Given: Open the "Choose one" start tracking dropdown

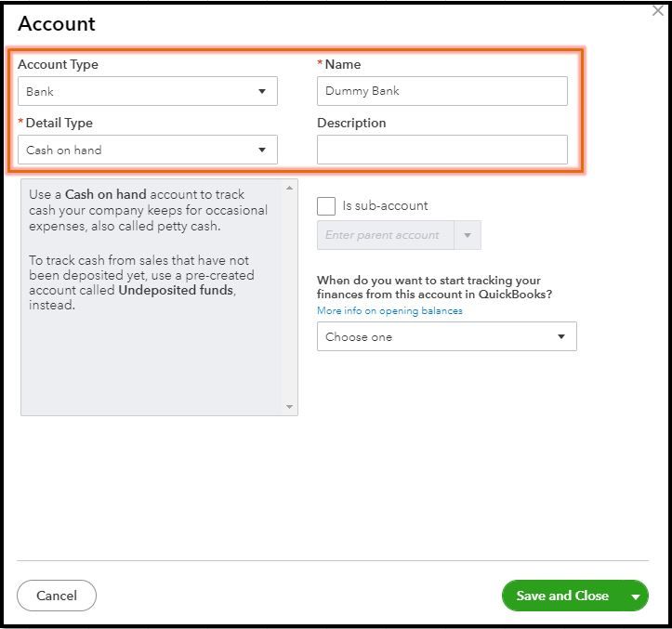Looking at the screenshot, I should pyautogui.click(x=437, y=336).
